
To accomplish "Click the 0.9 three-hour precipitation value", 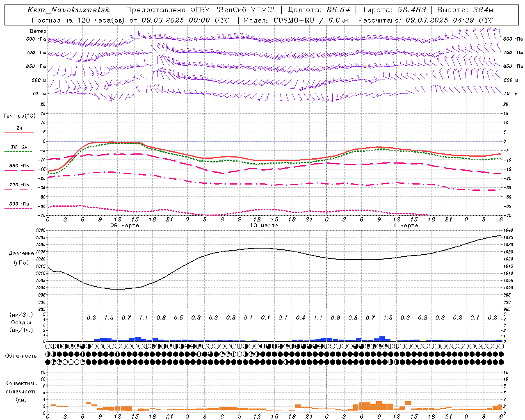I will click(x=336, y=317).
